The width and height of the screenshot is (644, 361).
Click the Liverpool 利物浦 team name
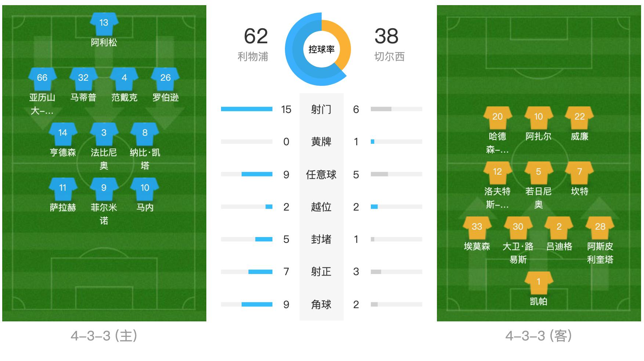point(253,56)
